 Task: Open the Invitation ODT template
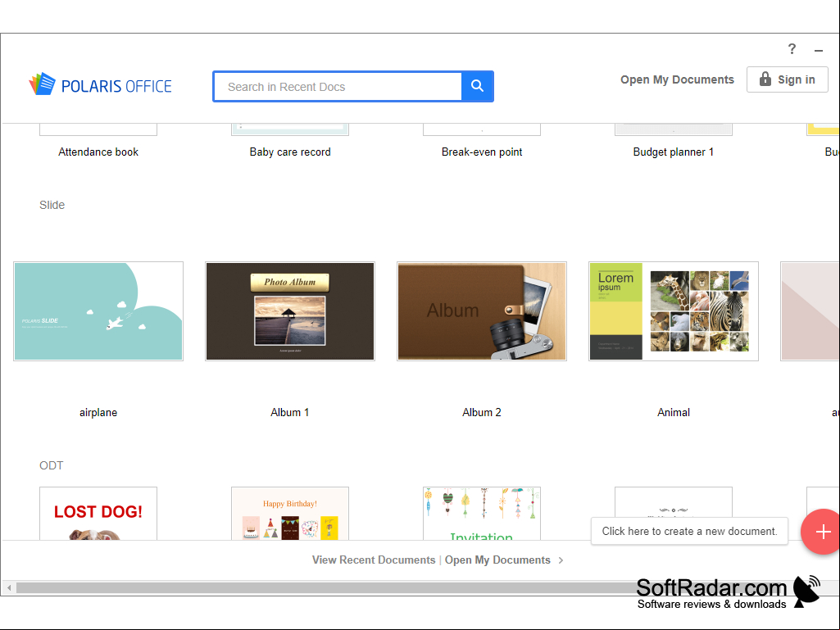[x=482, y=513]
